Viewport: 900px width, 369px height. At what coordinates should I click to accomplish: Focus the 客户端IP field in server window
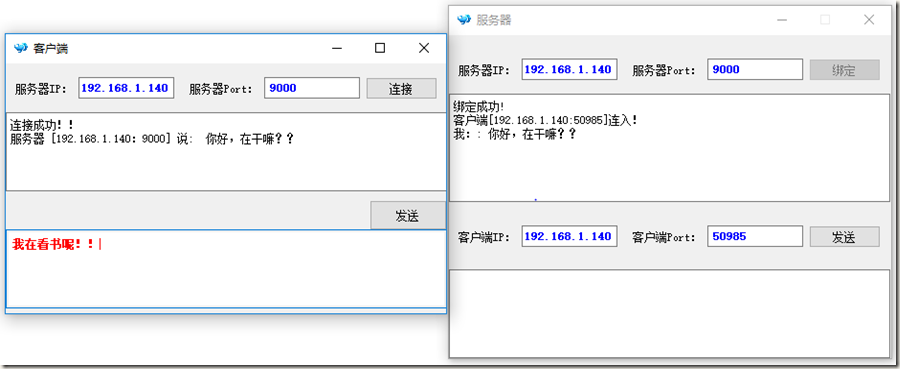click(x=569, y=236)
